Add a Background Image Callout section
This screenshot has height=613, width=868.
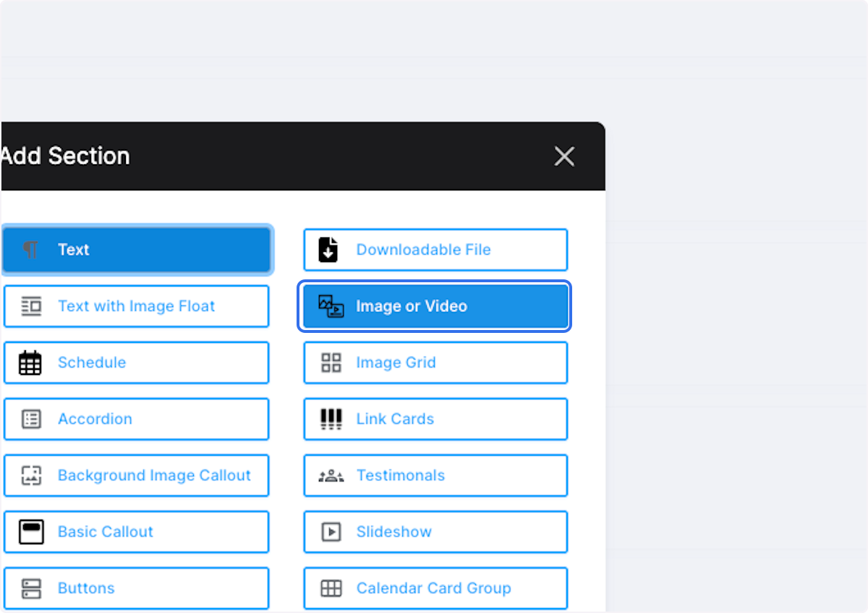(136, 475)
